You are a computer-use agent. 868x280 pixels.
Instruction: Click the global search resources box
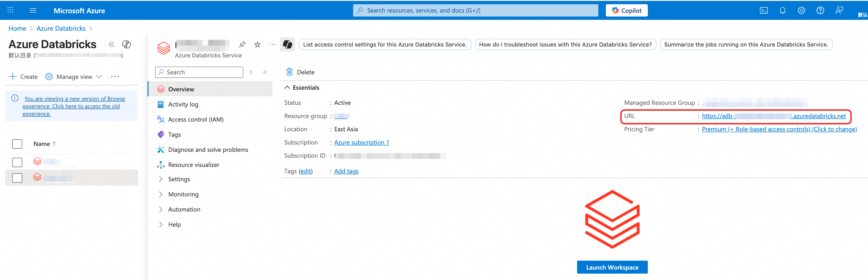coord(475,10)
